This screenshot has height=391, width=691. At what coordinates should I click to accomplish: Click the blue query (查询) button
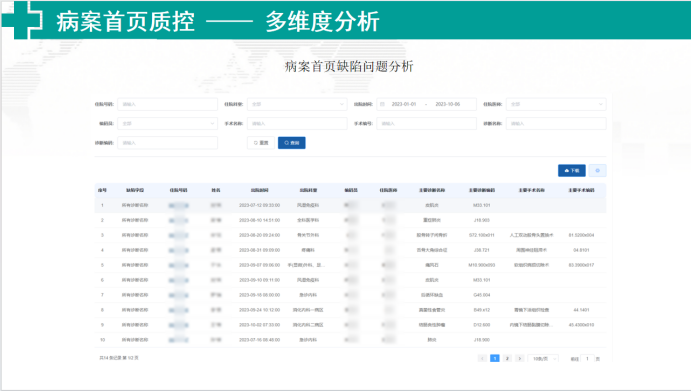[x=292, y=143]
